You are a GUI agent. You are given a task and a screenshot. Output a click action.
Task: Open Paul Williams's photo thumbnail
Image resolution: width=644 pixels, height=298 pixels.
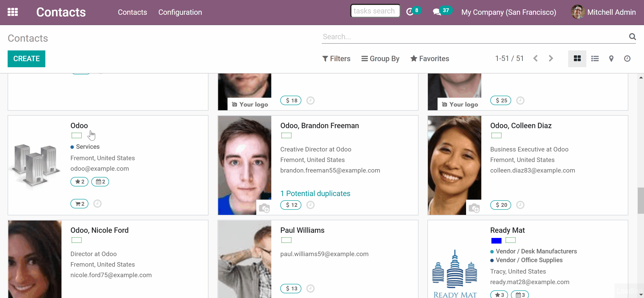(x=245, y=259)
